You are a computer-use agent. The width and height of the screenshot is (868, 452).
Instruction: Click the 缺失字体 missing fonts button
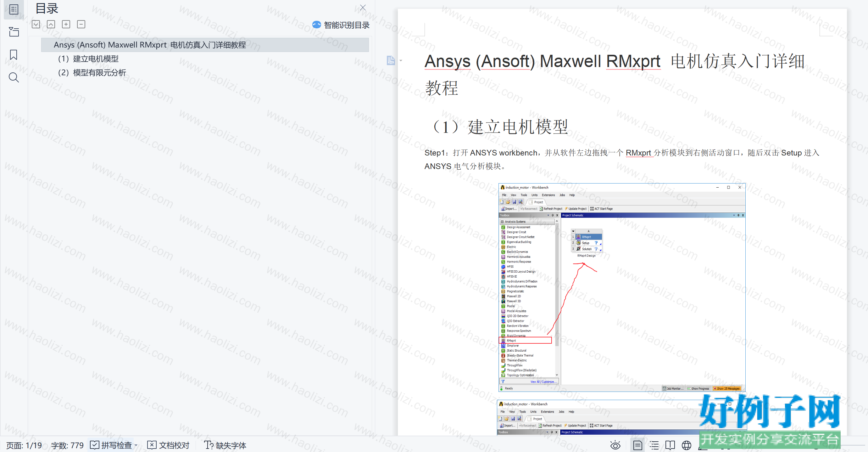[x=225, y=445]
